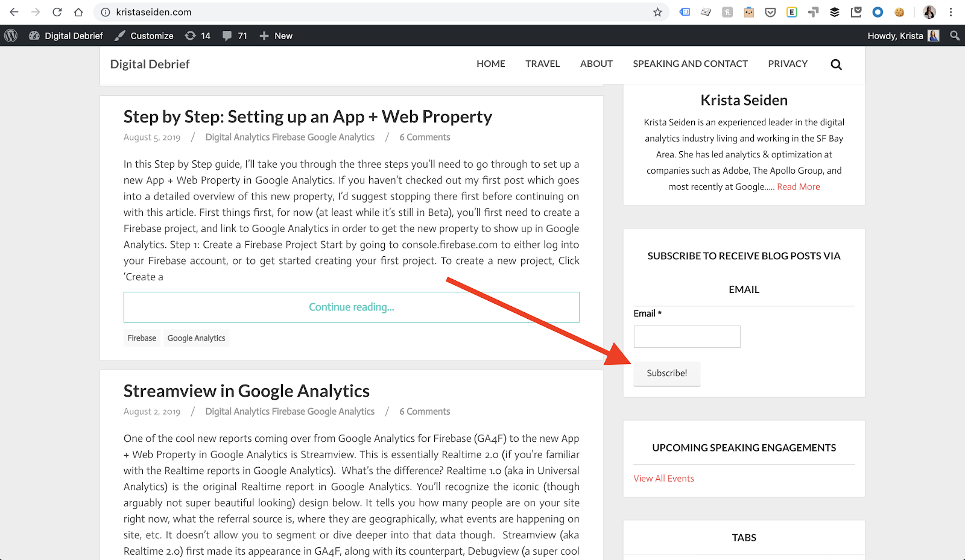The width and height of the screenshot is (965, 560).
Task: Open the Pocket extension icon
Action: [770, 12]
